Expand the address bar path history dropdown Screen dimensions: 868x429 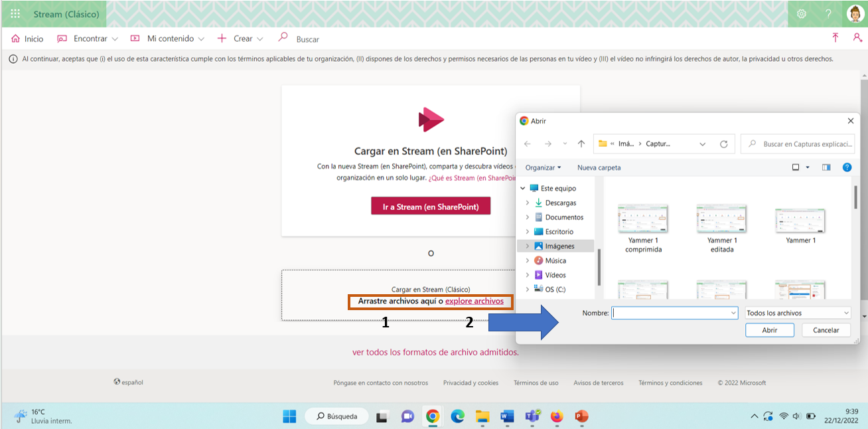(x=703, y=143)
